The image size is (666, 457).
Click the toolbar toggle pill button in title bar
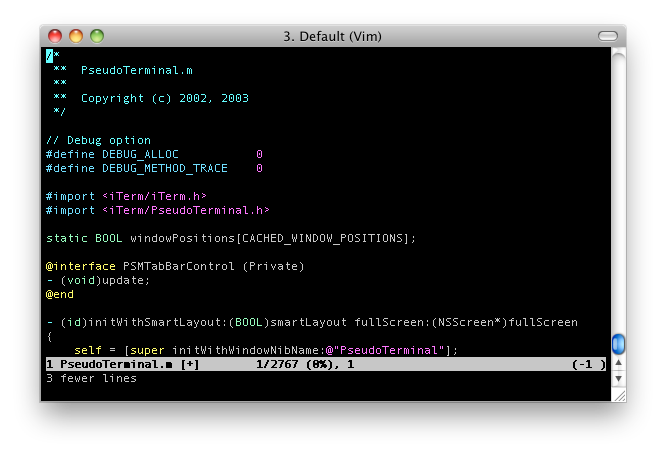(607, 36)
